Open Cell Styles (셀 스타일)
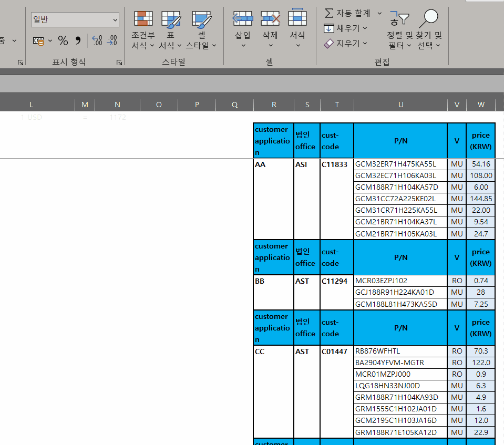504x445 pixels. click(x=201, y=30)
